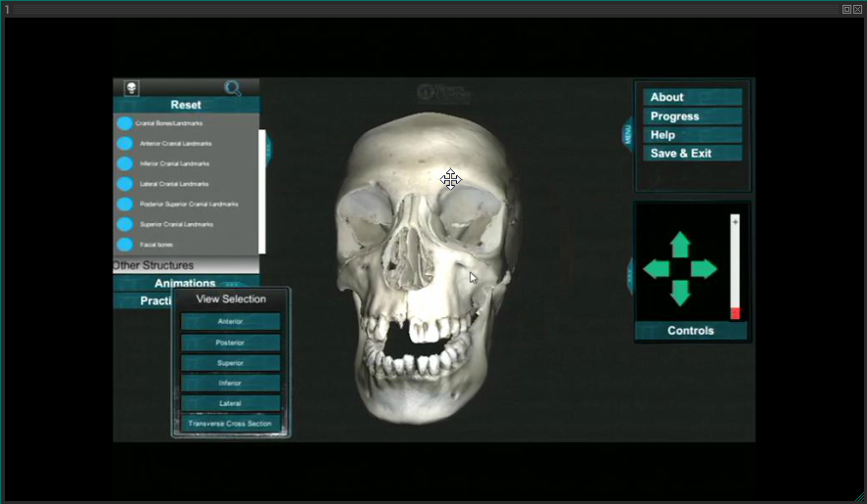Image resolution: width=867 pixels, height=504 pixels.
Task: Open the About menu item
Action: (x=692, y=97)
